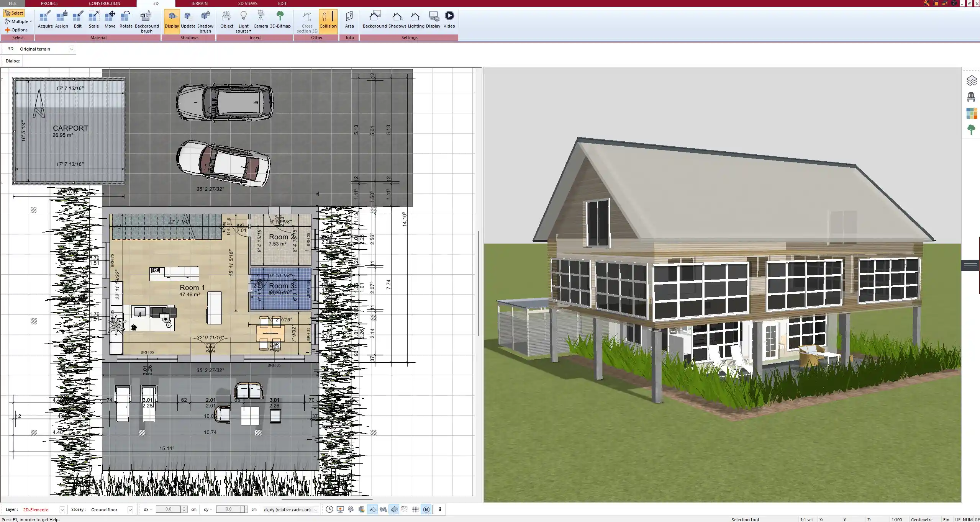Choose the Scale material tool

point(94,20)
